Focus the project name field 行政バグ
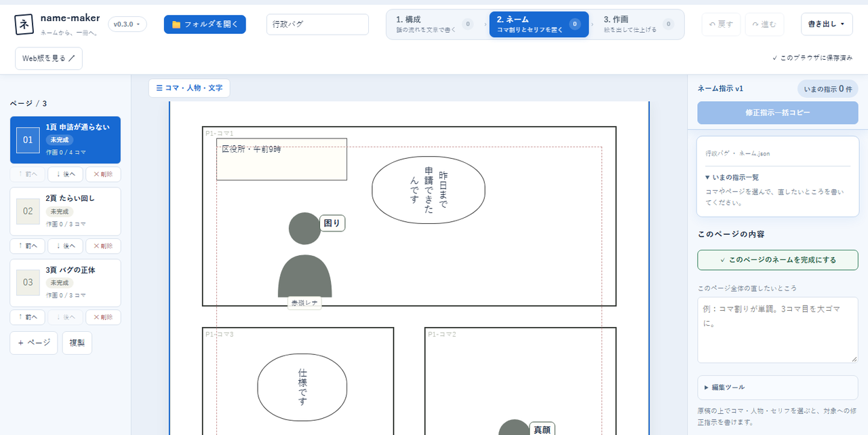868x435 pixels. [x=317, y=24]
